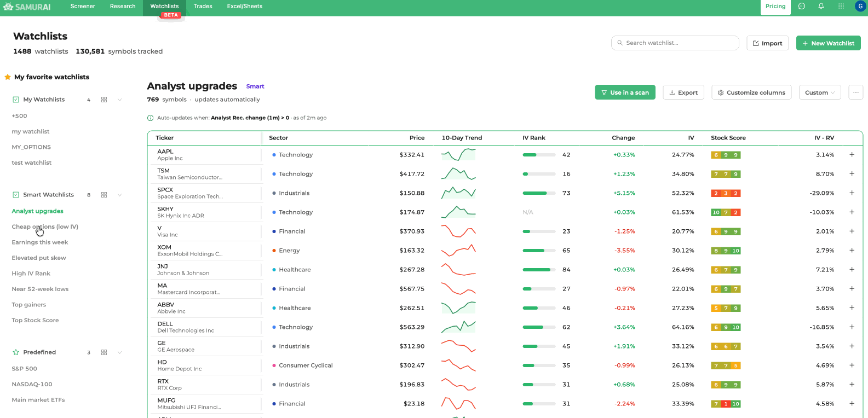Create a New Watchlist
This screenshot has height=418, width=868.
(x=829, y=43)
